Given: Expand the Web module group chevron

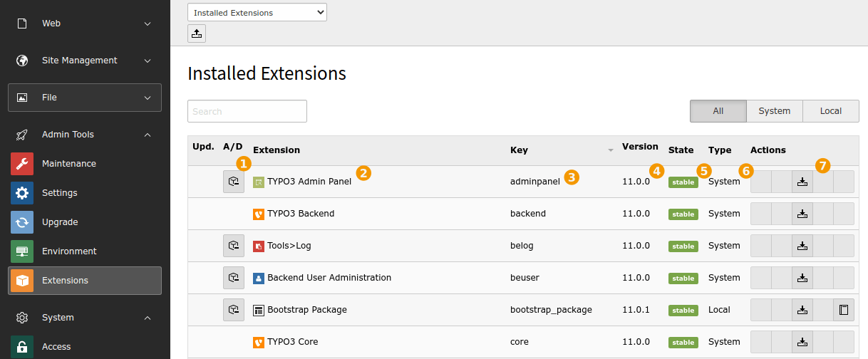Looking at the screenshot, I should click(x=148, y=24).
